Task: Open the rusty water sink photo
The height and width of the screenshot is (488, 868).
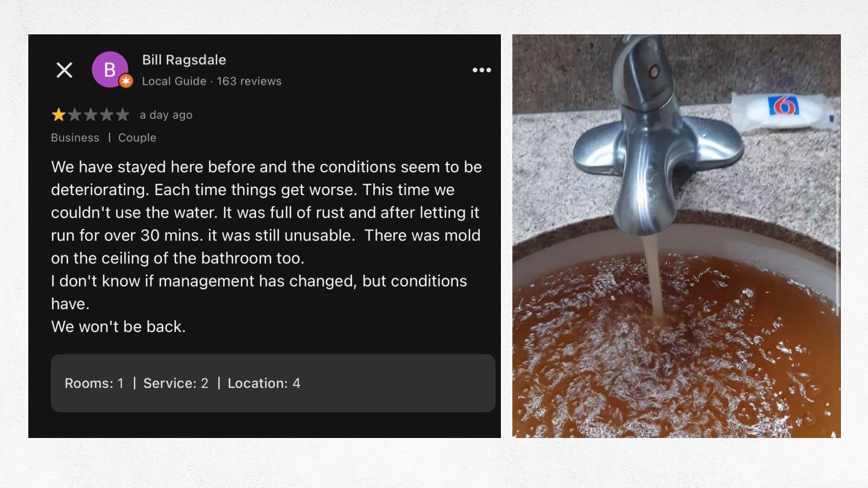Action: (x=676, y=236)
